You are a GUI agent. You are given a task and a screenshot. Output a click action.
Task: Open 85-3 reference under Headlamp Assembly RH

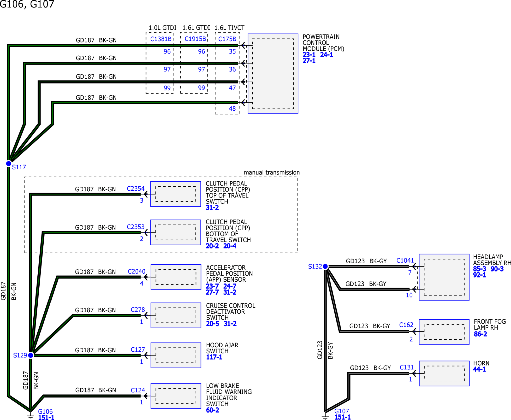480,269
